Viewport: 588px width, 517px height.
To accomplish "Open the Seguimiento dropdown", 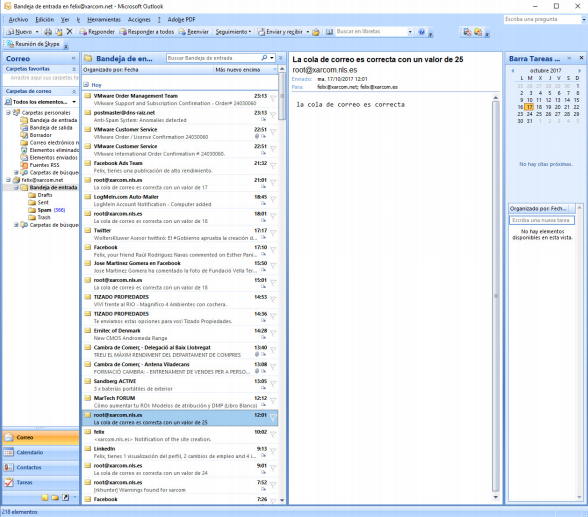I will pyautogui.click(x=233, y=32).
